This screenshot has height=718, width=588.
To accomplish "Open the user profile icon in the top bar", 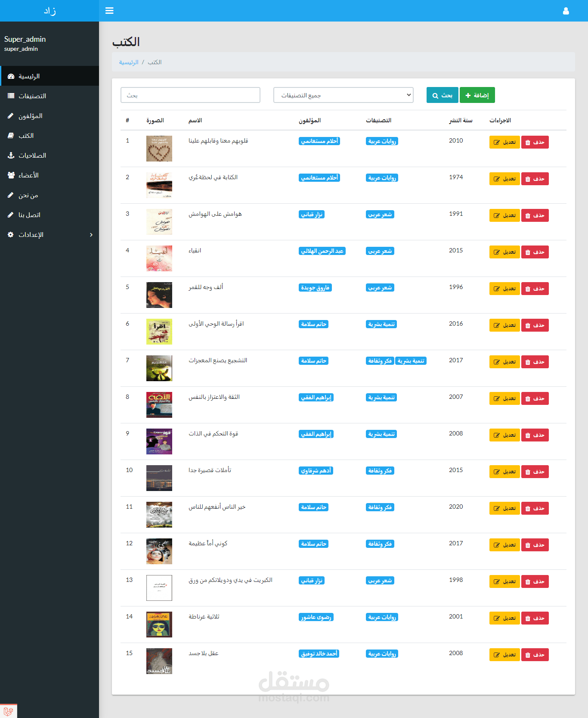I will [x=566, y=11].
